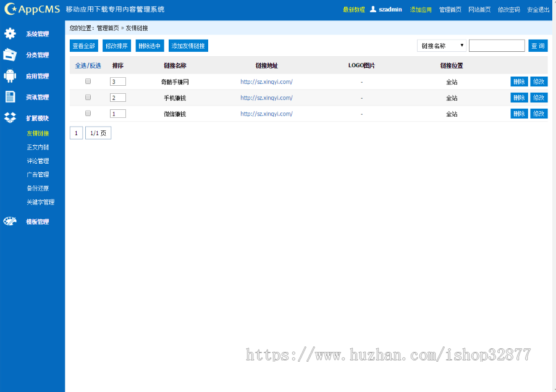The height and width of the screenshot is (392, 556).
Task: Focus sort order field showing 1
Action: point(118,114)
